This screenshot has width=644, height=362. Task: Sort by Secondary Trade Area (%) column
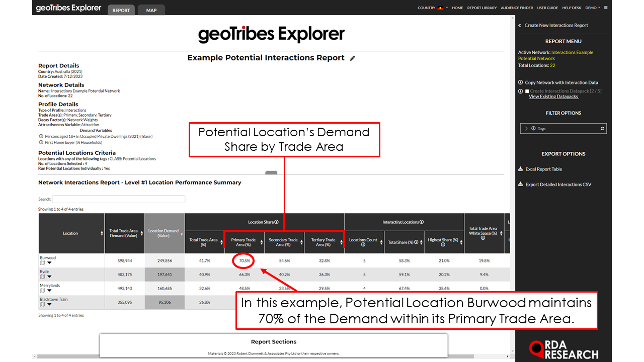point(284,242)
